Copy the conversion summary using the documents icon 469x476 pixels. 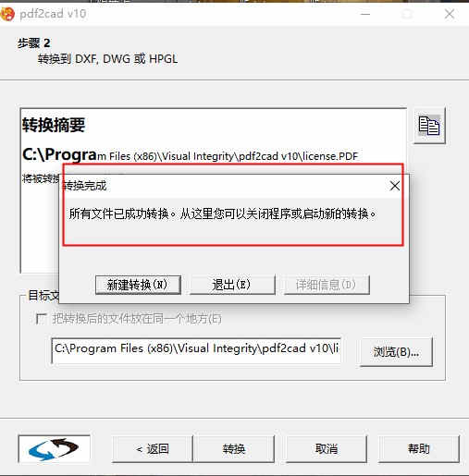pos(429,126)
